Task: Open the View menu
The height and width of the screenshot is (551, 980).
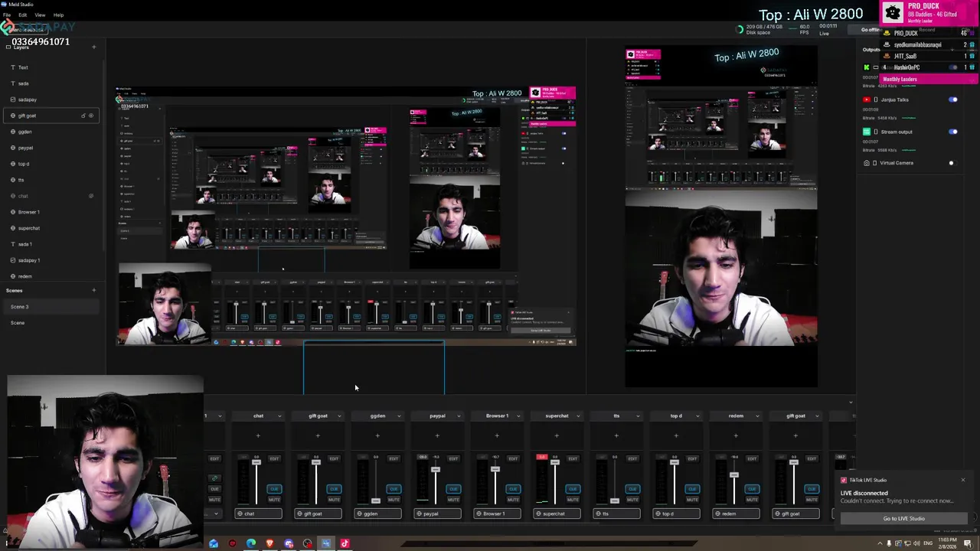Action: 40,15
